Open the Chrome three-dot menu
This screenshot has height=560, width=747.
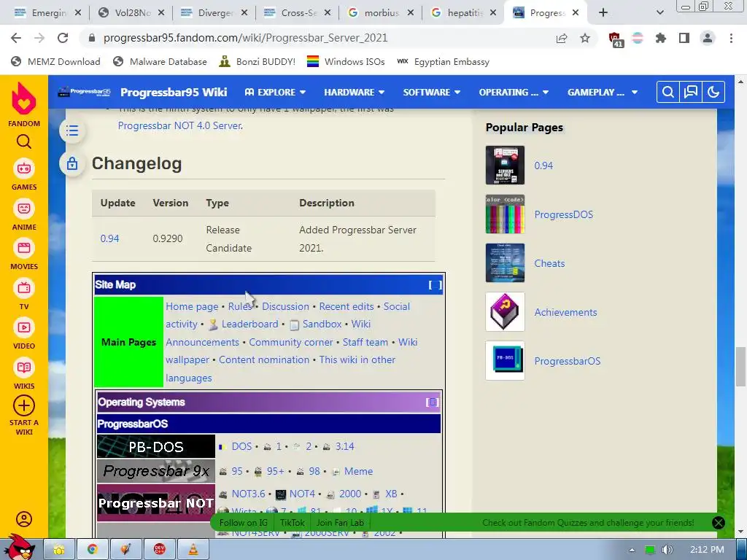(x=731, y=38)
